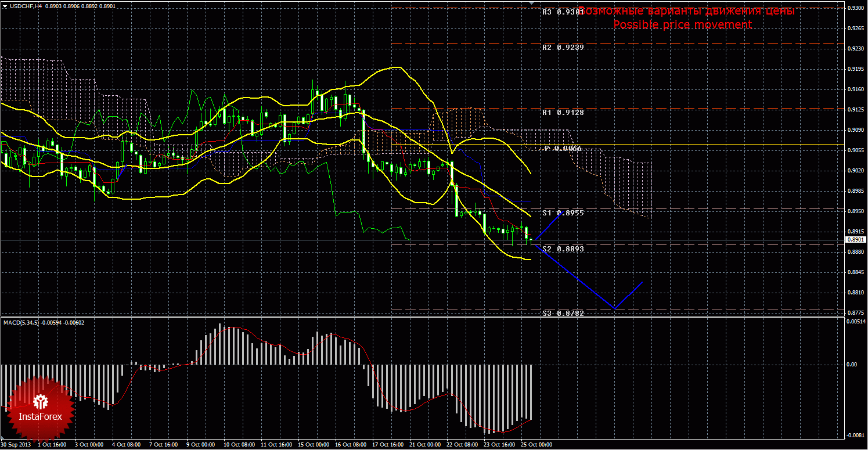The height and width of the screenshot is (450, 868).
Task: Click 0.9125 on the price scale
Action: tap(856, 110)
